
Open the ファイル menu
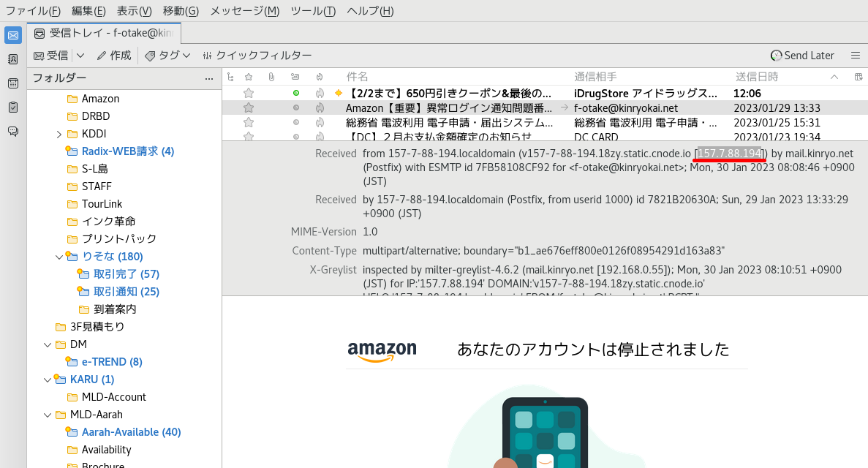(x=33, y=10)
